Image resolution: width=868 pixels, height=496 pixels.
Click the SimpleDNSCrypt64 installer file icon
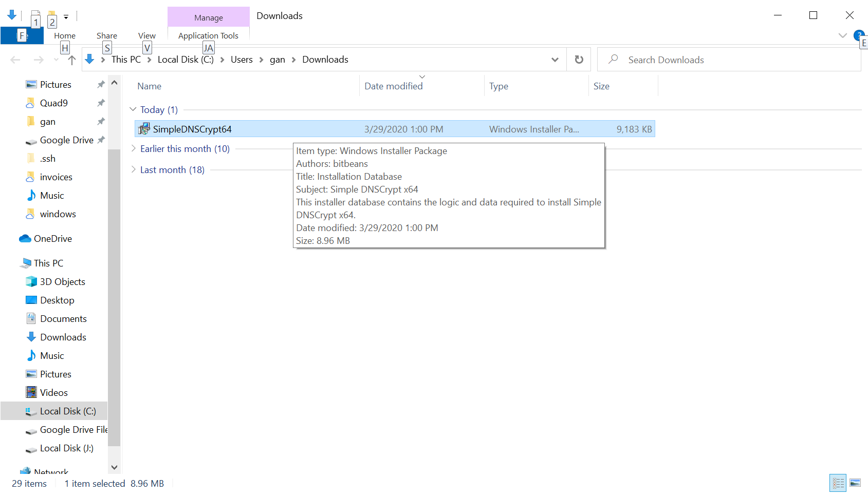144,129
